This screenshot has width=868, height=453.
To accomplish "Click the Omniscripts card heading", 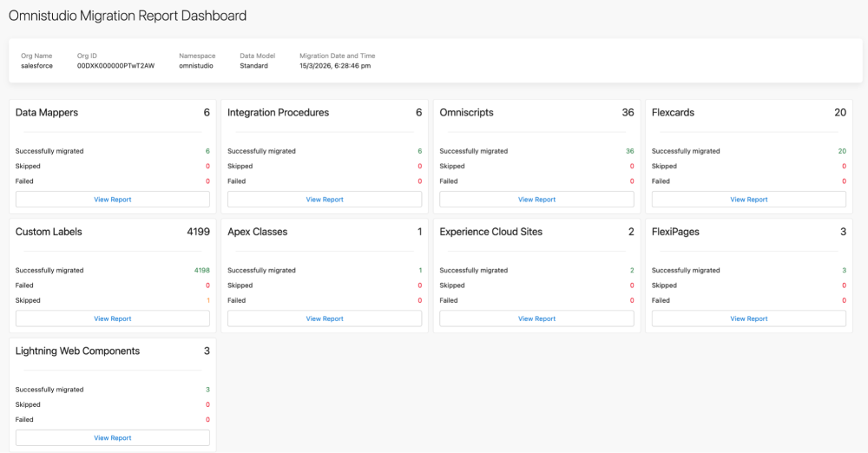I will [x=466, y=113].
